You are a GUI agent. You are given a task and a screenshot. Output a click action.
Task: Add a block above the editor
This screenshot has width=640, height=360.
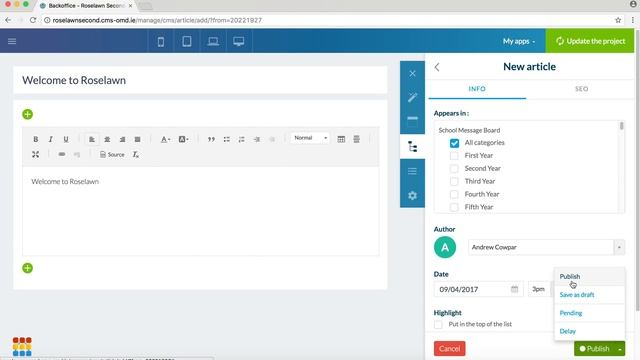(x=27, y=114)
